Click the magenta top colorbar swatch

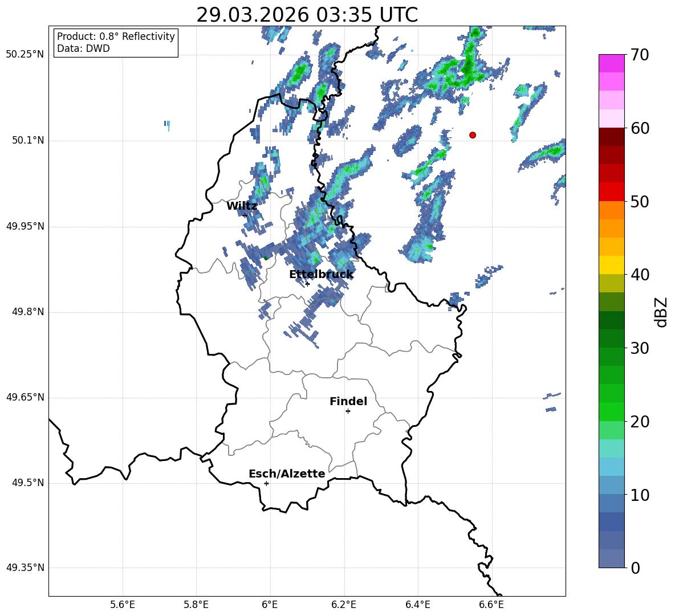click(x=611, y=63)
